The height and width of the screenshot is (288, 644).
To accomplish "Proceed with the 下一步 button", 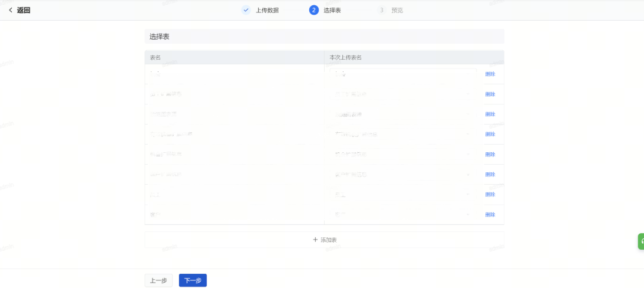I will (193, 280).
